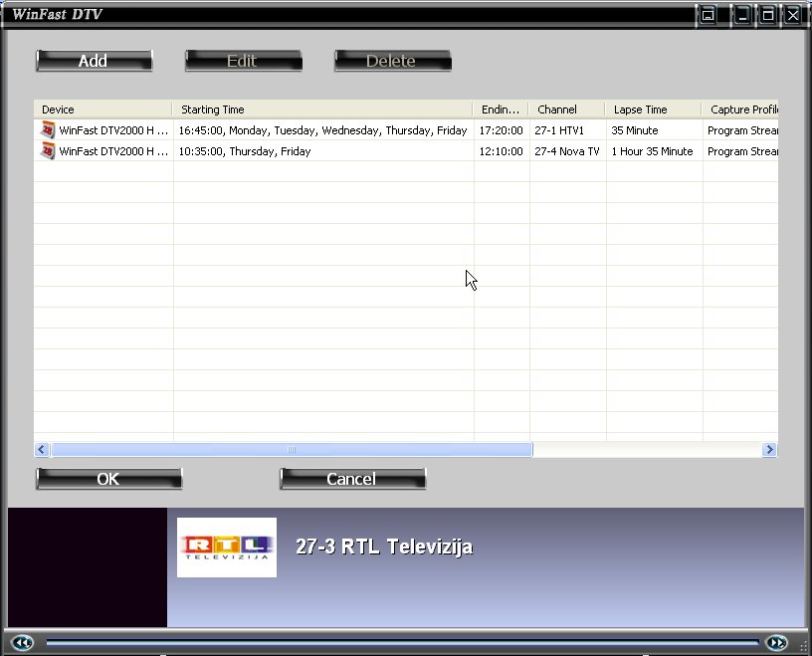
Task: Sort by the Device column header
Action: (103, 109)
